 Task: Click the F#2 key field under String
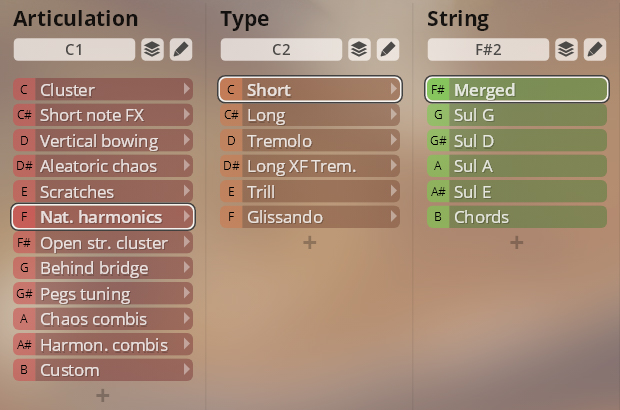(488, 49)
